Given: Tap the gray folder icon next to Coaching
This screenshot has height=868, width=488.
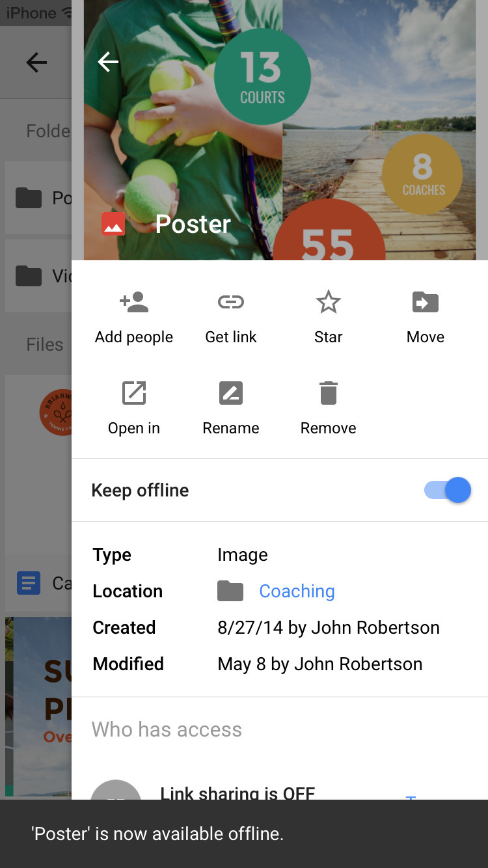Looking at the screenshot, I should 230,591.
